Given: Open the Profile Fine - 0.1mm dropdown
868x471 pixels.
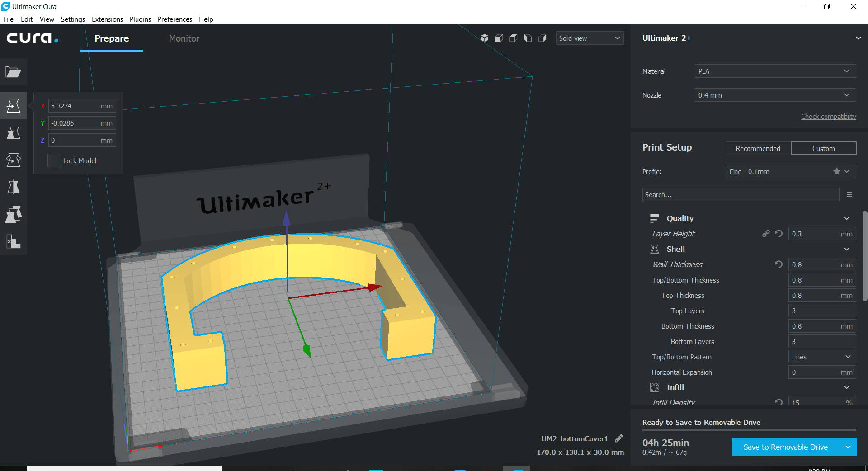Looking at the screenshot, I should pyautogui.click(x=791, y=171).
